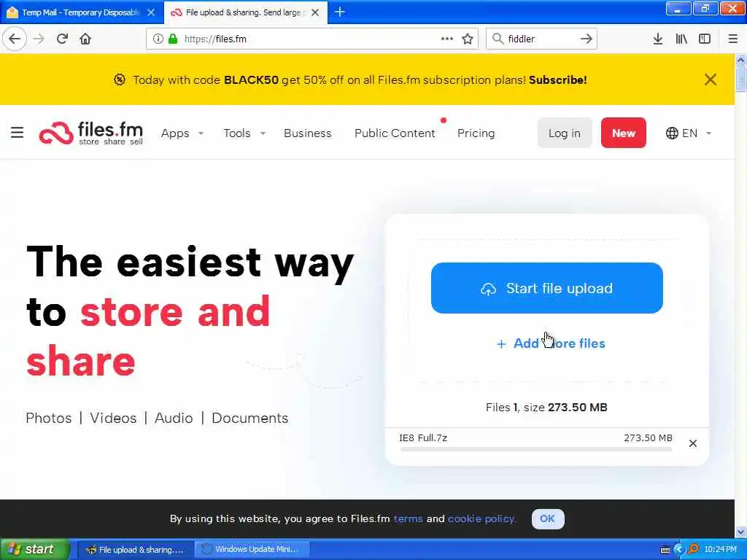747x560 pixels.
Task: Click scrollbar down arrow
Action: pos(740,532)
